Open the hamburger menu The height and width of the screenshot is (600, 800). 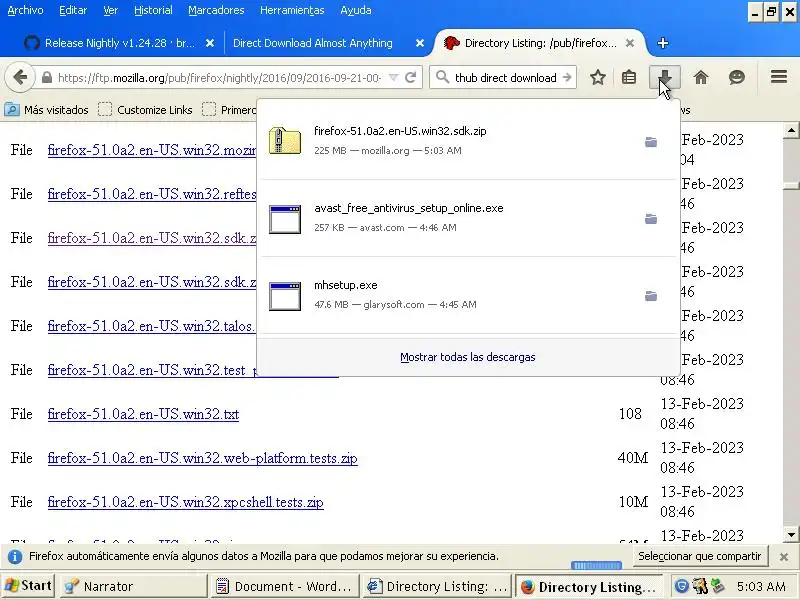[779, 77]
